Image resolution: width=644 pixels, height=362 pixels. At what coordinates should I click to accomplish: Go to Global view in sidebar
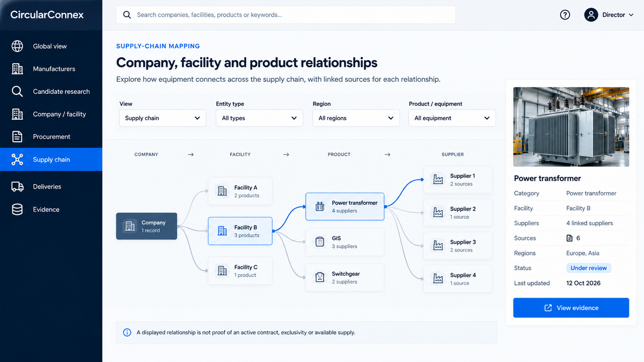coord(51,46)
